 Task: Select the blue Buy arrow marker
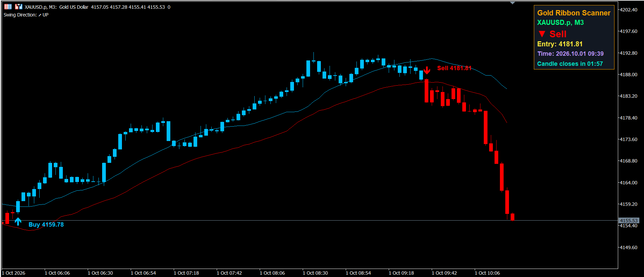pyautogui.click(x=18, y=222)
